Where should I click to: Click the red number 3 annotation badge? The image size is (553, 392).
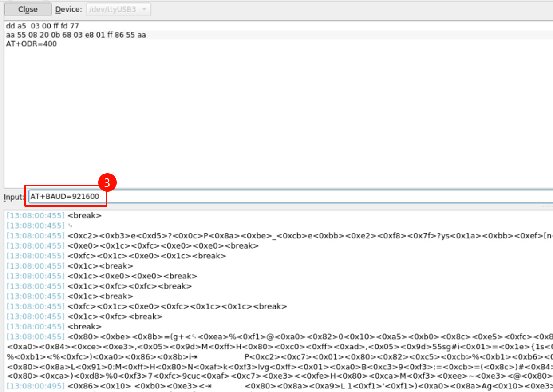[x=107, y=182]
